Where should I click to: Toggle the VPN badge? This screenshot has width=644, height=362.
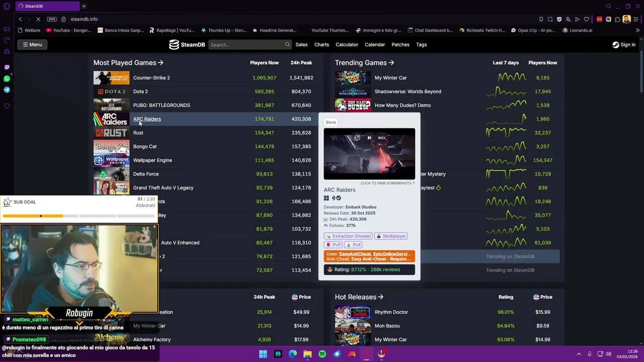(x=52, y=19)
